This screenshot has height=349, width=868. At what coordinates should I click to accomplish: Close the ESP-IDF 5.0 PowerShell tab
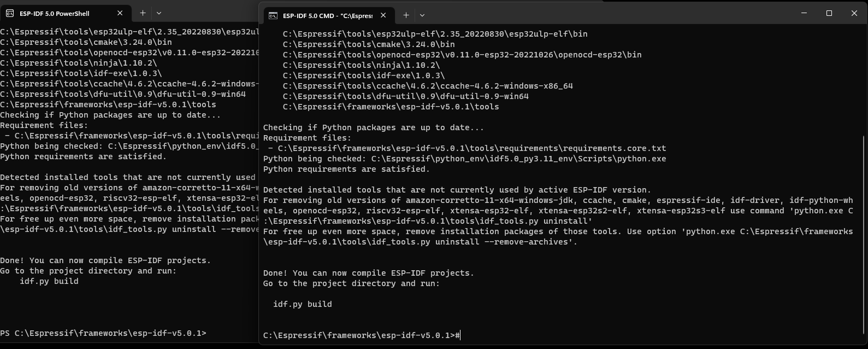[120, 13]
